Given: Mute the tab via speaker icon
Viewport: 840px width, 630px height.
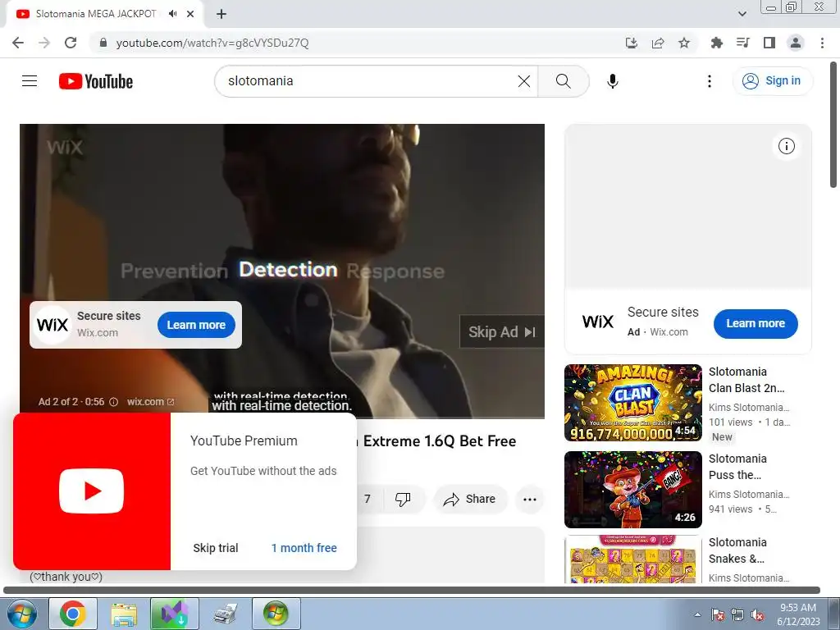Looking at the screenshot, I should (x=172, y=14).
